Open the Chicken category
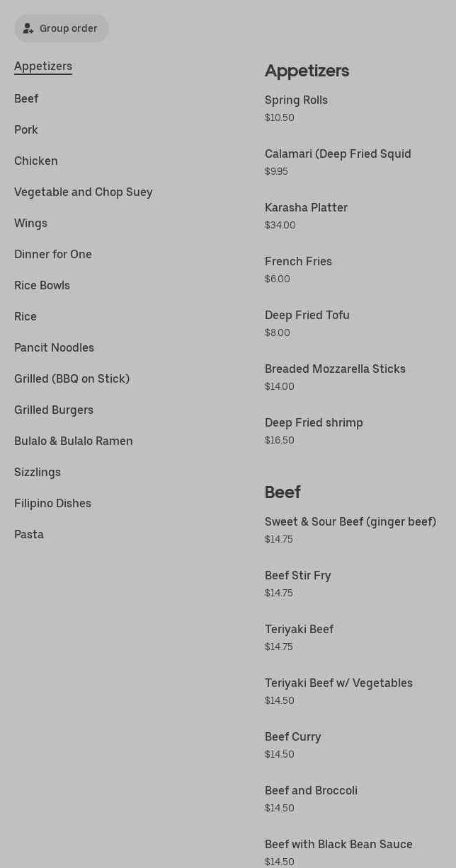 coord(36,161)
